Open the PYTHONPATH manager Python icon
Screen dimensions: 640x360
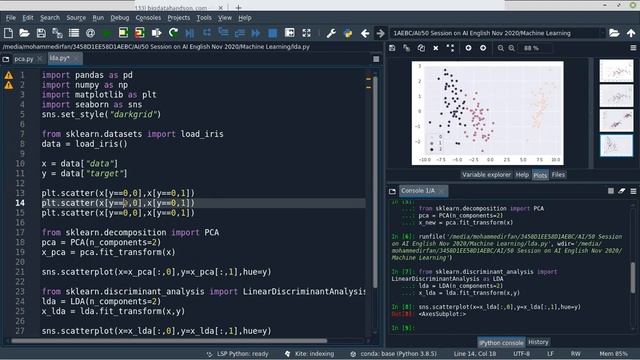pos(348,33)
